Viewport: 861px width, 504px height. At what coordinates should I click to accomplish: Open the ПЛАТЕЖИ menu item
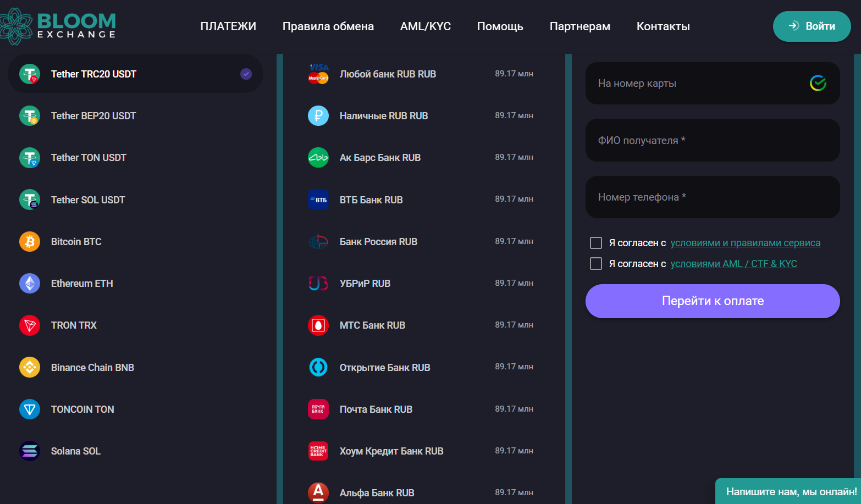(228, 26)
